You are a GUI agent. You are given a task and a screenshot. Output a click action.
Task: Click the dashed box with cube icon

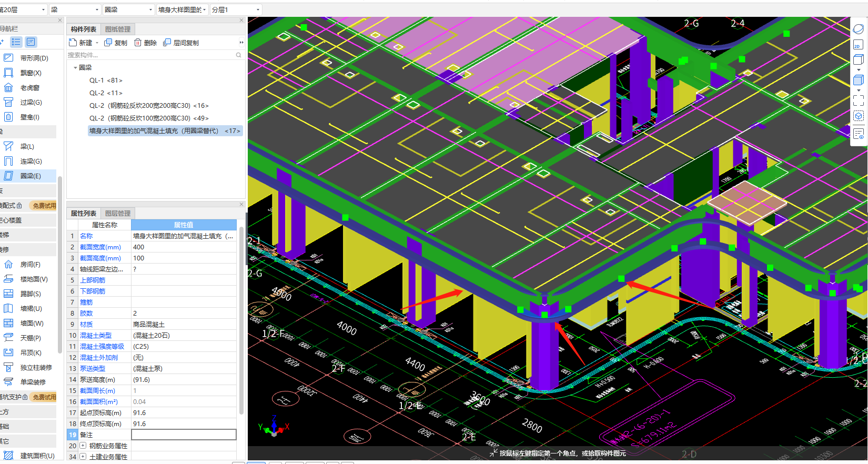point(859,116)
